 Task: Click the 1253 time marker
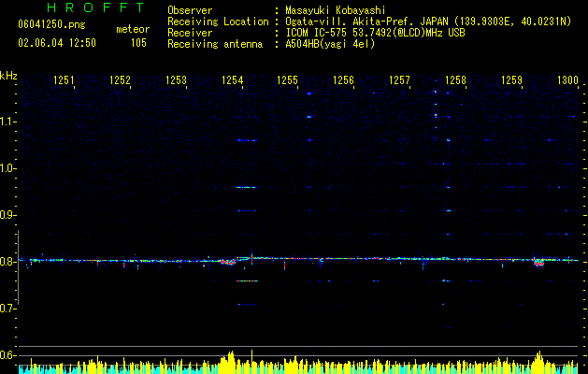coord(176,80)
